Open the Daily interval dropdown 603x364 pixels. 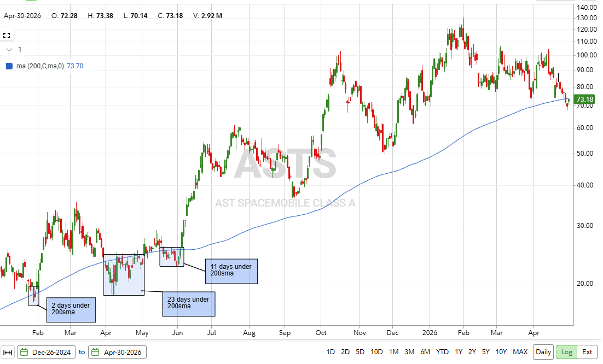click(x=543, y=352)
